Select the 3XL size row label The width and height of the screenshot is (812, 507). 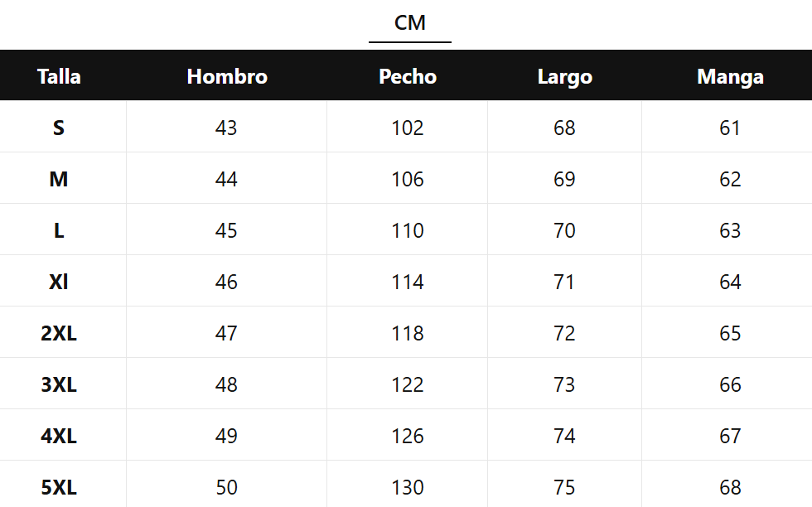59,385
